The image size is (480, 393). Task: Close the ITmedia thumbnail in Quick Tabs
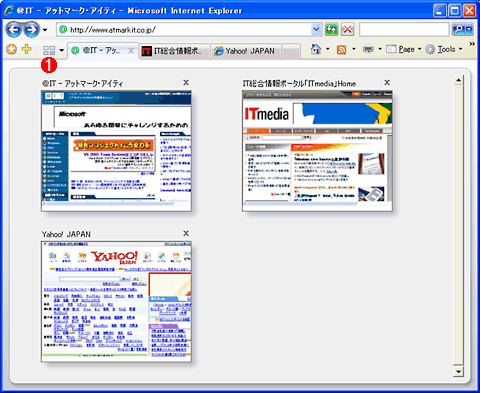point(387,82)
